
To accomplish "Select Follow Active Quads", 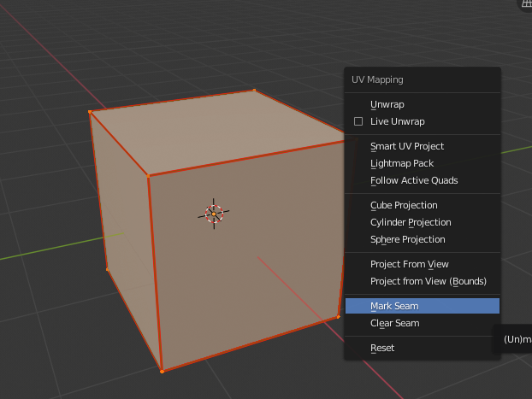I will [x=422, y=180].
